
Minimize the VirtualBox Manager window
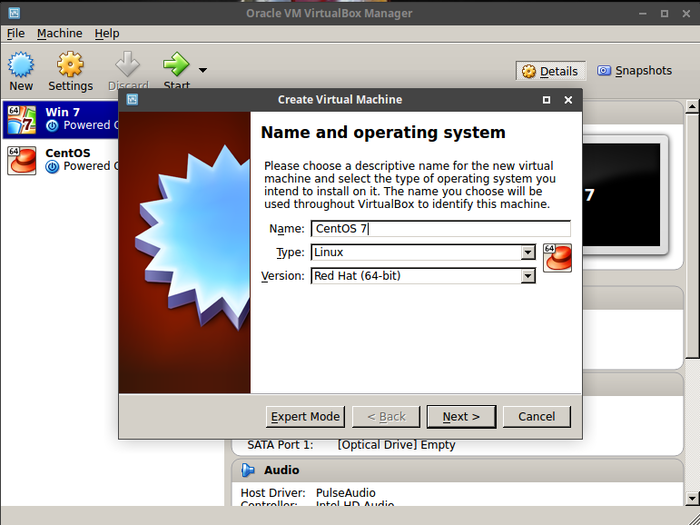click(642, 13)
